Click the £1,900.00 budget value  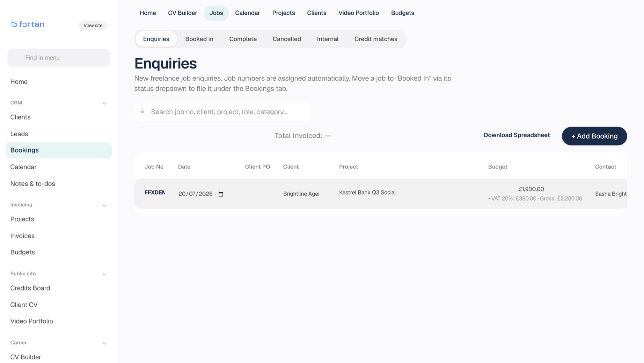531,189
